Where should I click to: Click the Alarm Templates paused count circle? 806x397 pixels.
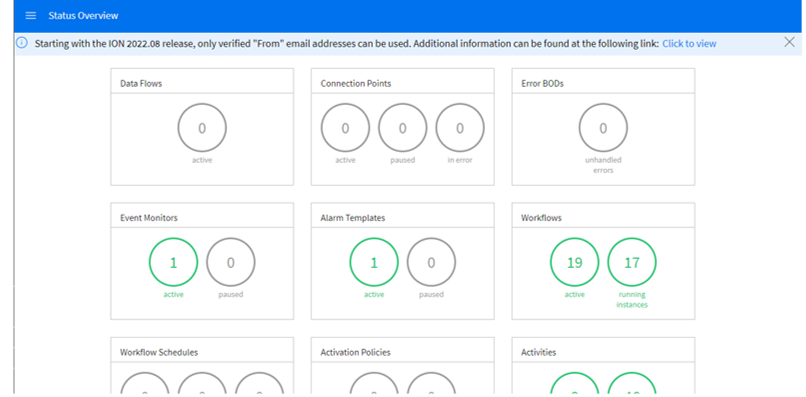coord(431,262)
